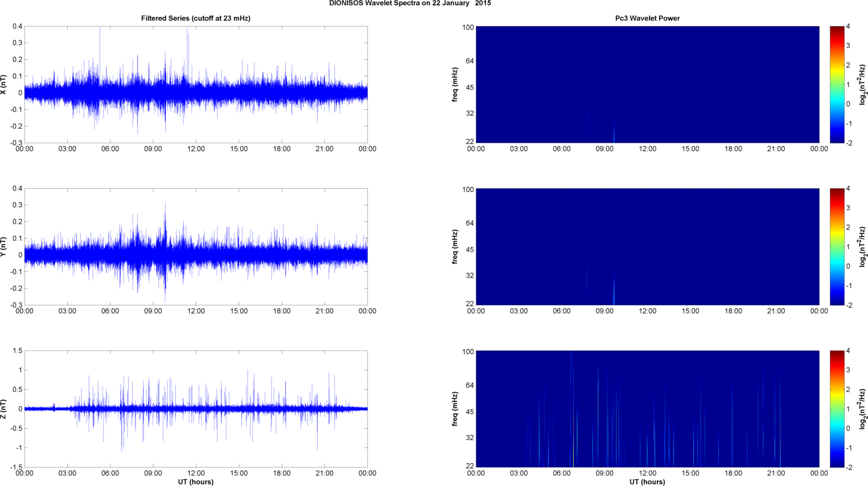Click inside the X filtered time series plot
The height and width of the screenshot is (486, 868).
click(196, 85)
